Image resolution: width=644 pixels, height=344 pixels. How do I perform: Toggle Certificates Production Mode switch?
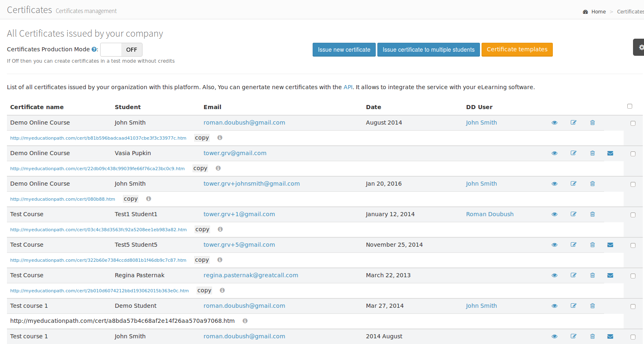click(x=121, y=50)
